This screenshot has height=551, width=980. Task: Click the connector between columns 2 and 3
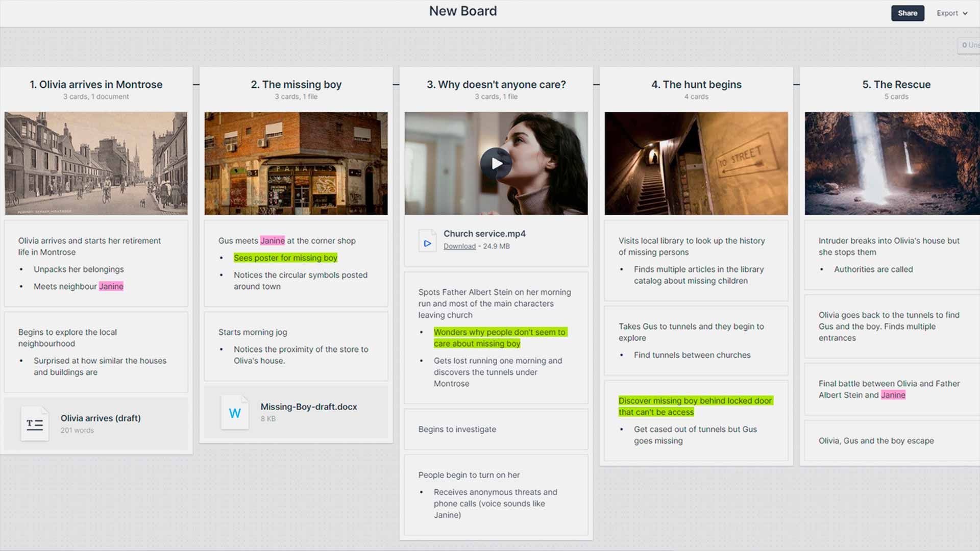tap(396, 85)
